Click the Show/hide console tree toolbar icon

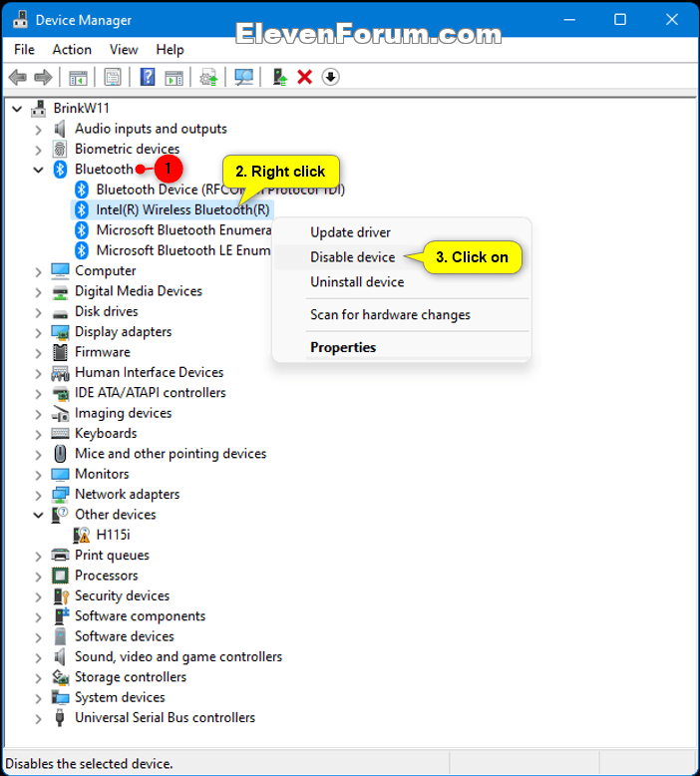point(78,77)
